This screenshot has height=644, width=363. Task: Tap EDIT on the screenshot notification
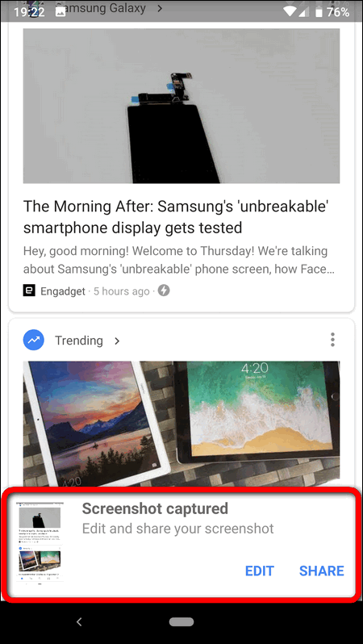(x=260, y=571)
